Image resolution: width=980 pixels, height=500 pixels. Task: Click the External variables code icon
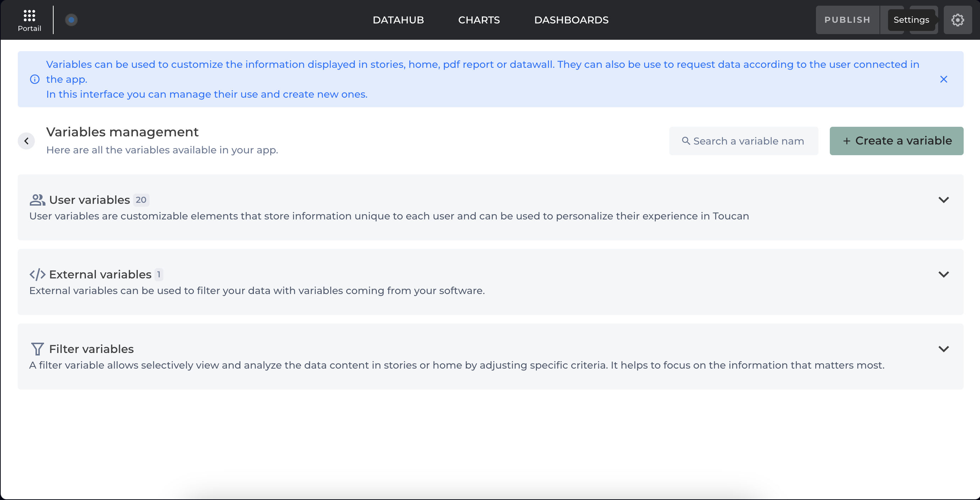click(37, 275)
